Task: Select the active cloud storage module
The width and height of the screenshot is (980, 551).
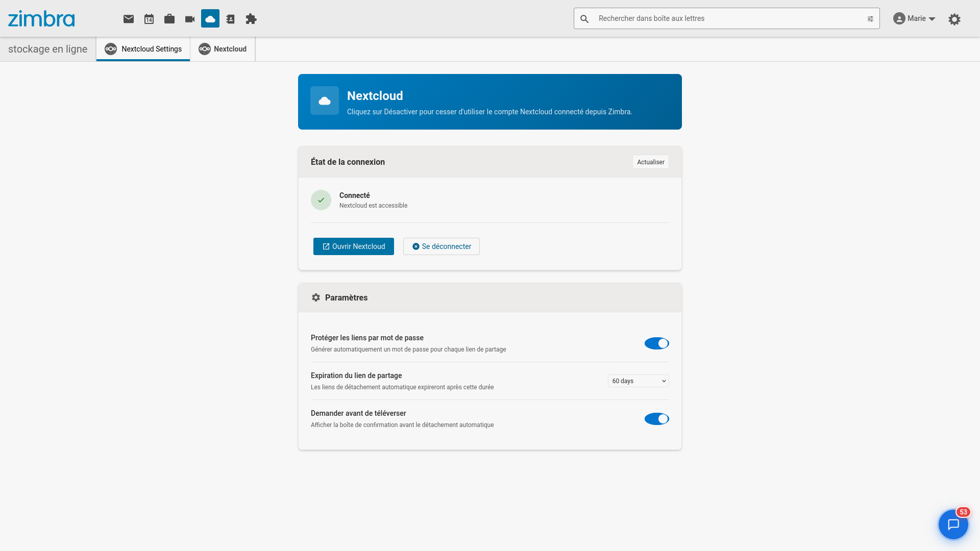Action: (210, 18)
